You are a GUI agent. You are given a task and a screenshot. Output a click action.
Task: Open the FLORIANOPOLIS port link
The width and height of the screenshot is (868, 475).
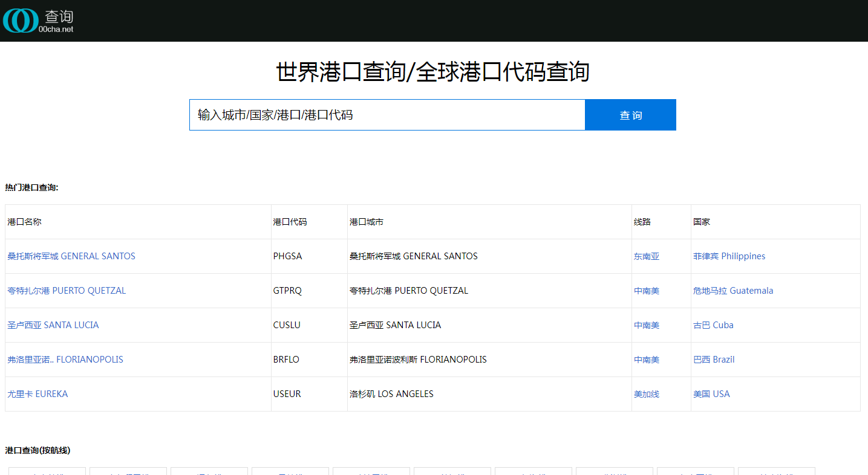pos(64,359)
